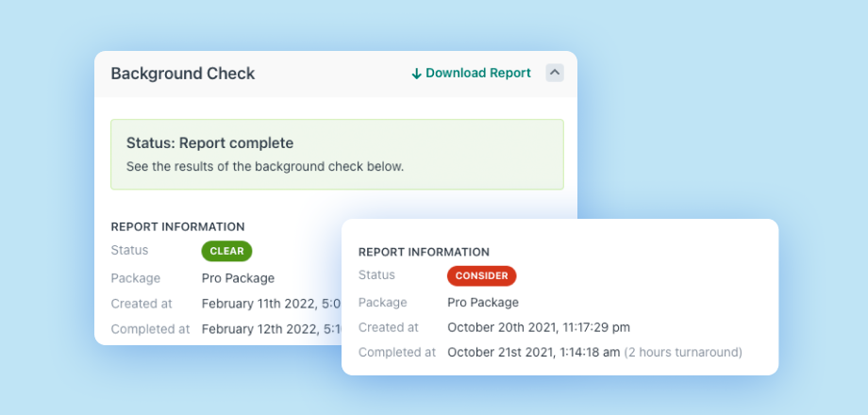
Task: Click 'Pro Package' value in the Background Check card
Action: click(x=238, y=278)
